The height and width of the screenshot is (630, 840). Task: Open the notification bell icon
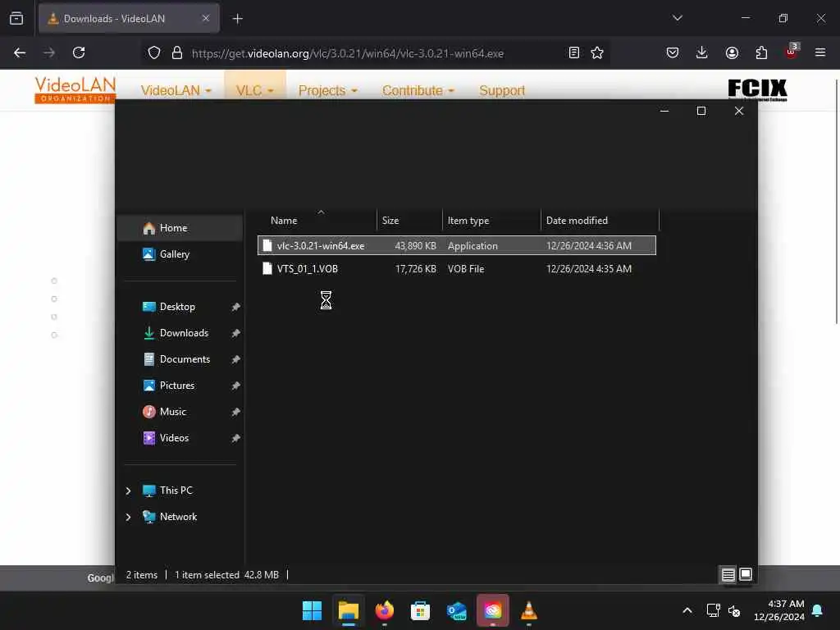tap(818, 610)
